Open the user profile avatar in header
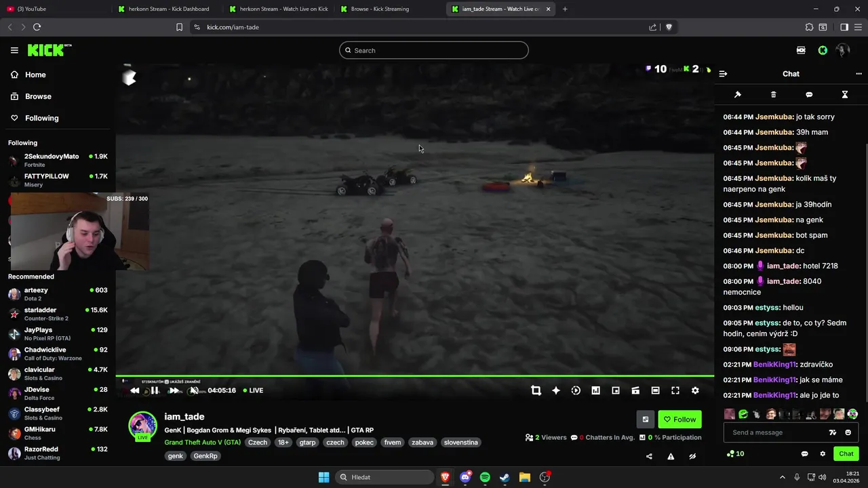 843,50
